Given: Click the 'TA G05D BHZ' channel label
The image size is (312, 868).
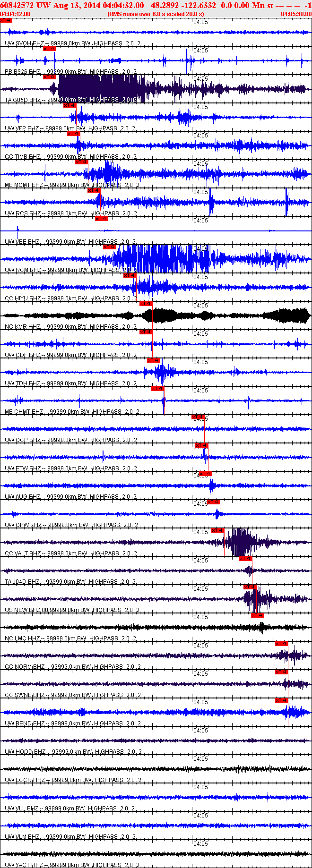Looking at the screenshot, I should [22, 100].
